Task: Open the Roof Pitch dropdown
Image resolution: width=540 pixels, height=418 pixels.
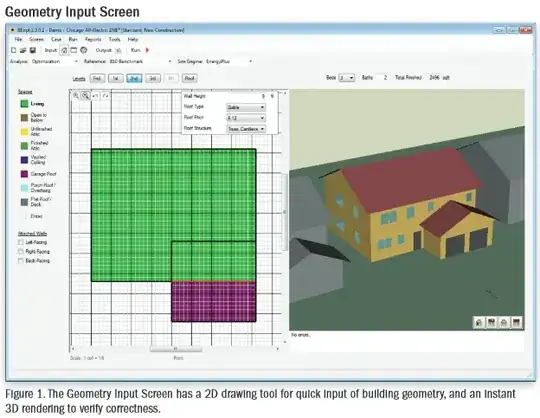Action: [x=246, y=118]
